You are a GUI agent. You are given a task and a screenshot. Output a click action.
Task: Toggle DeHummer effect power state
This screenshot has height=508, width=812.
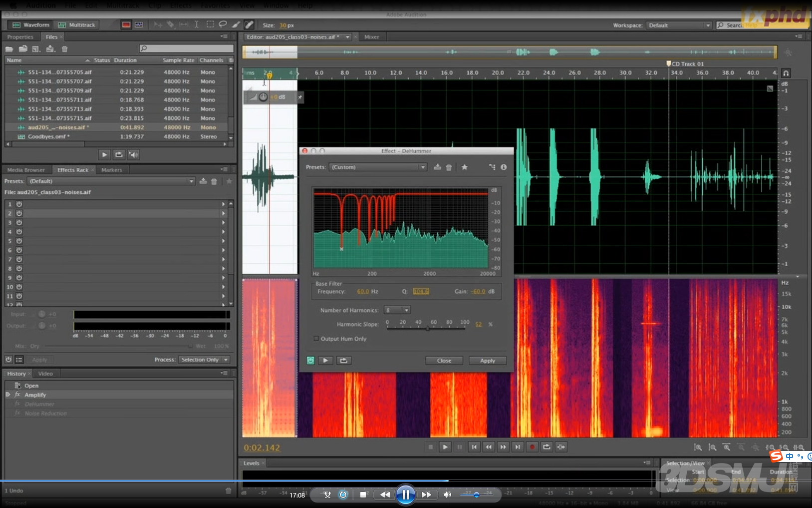tap(310, 361)
